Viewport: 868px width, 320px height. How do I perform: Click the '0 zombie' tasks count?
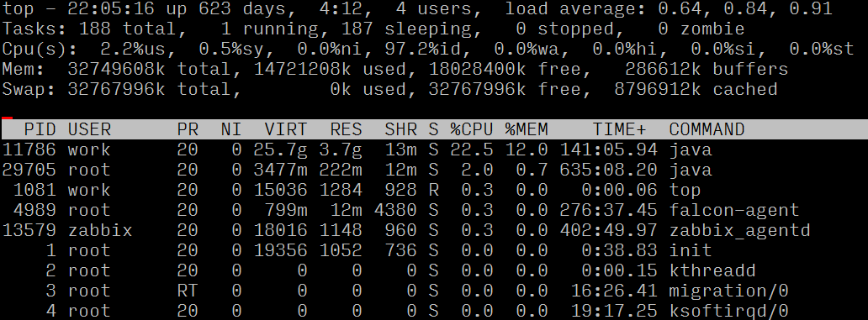701,29
